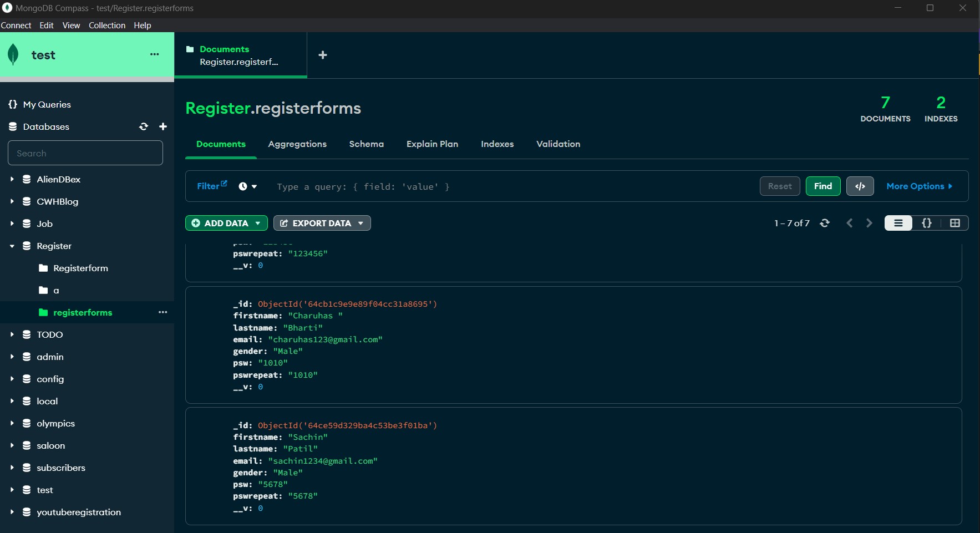Click the 7 DOCUMENTS counter

pos(885,109)
